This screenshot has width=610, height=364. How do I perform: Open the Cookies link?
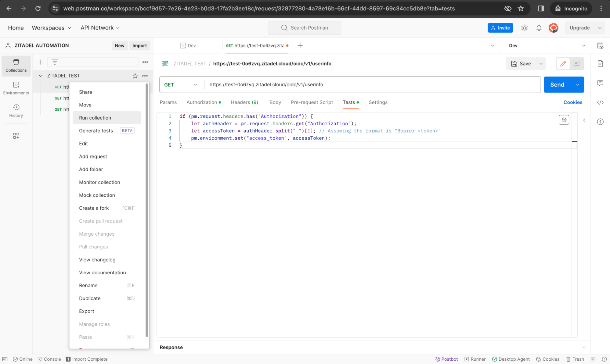[573, 102]
